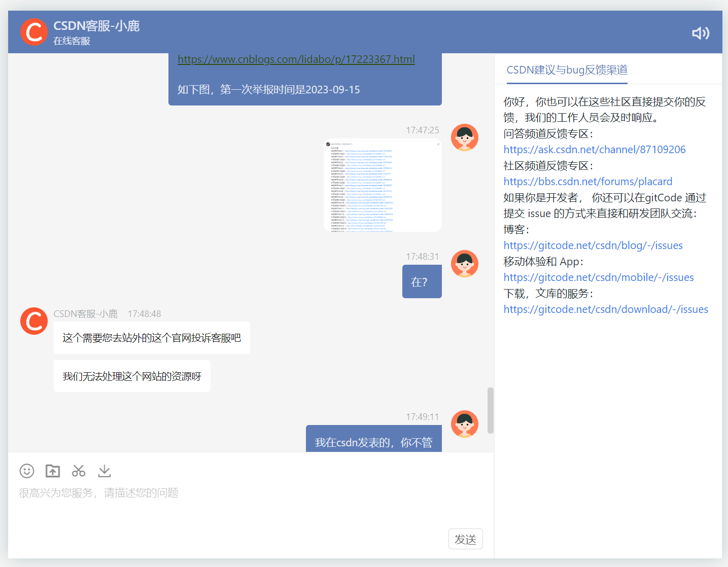The width and height of the screenshot is (728, 567).
Task: Select the CSDN建议与bug反馈渠道 tab
Action: (x=567, y=70)
